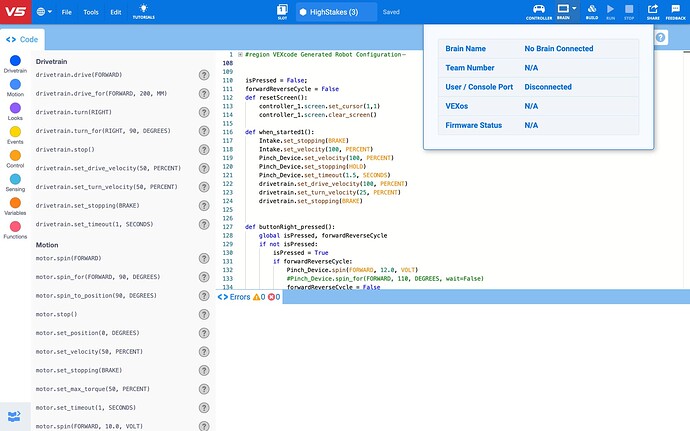
Task: Open help for drivetrain.turn_for command
Action: pos(204,131)
